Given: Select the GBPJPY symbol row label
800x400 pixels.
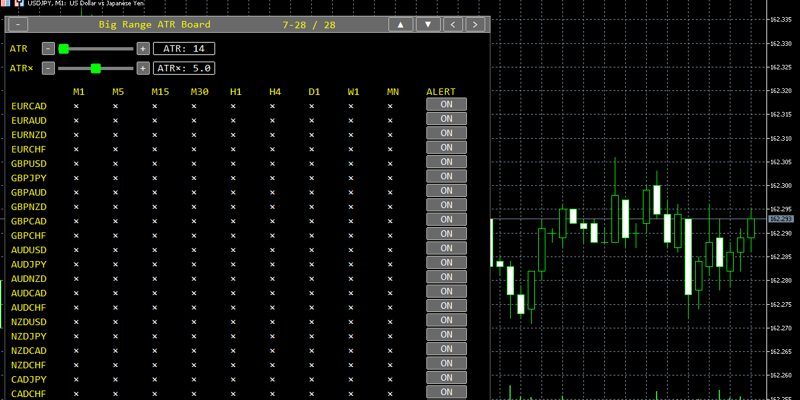Looking at the screenshot, I should pos(29,179).
